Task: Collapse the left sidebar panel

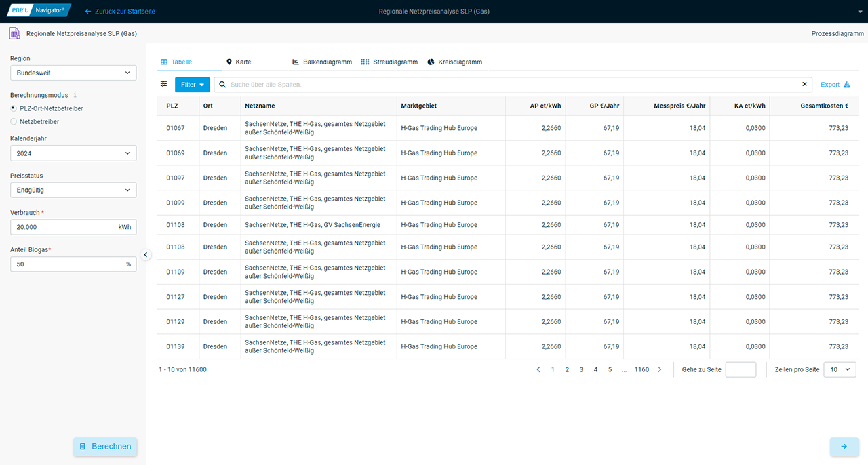Action: (x=146, y=254)
